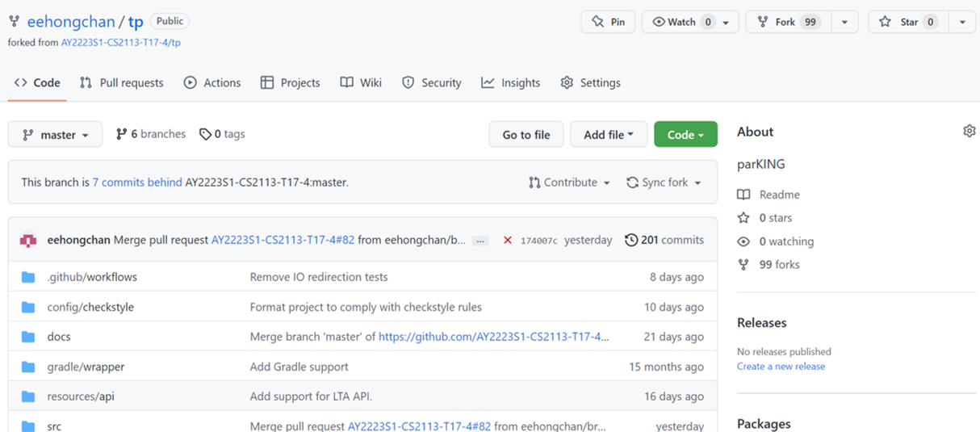Open the green Code dropdown button

click(x=685, y=135)
